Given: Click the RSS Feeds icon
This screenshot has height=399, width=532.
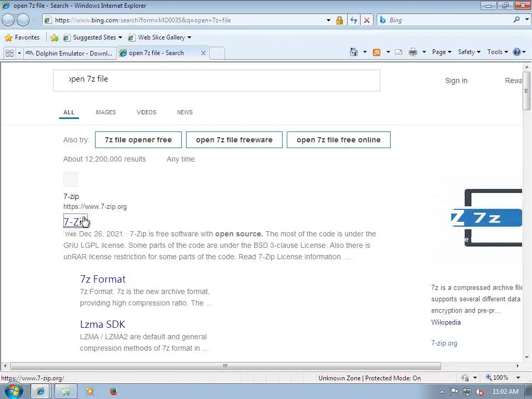Looking at the screenshot, I should click(377, 52).
